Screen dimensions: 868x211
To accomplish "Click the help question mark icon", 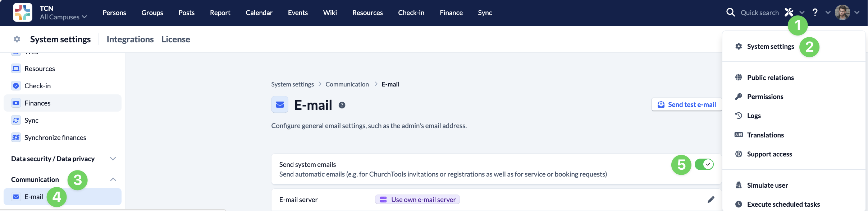I will point(815,13).
